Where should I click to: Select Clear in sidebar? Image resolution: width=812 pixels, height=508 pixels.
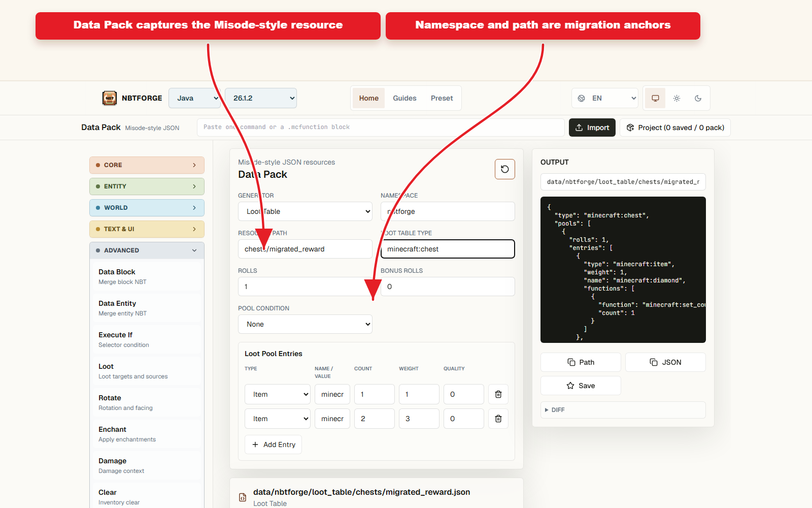coord(147,497)
